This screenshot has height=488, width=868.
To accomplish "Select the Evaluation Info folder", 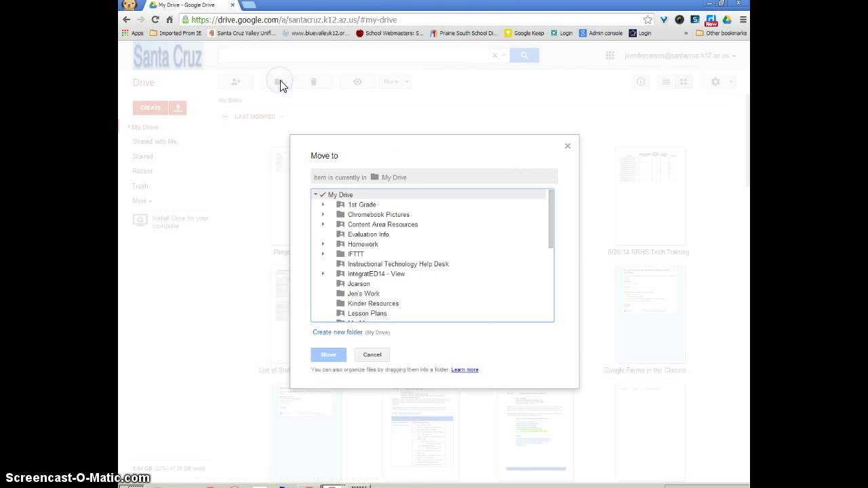I will (368, 235).
